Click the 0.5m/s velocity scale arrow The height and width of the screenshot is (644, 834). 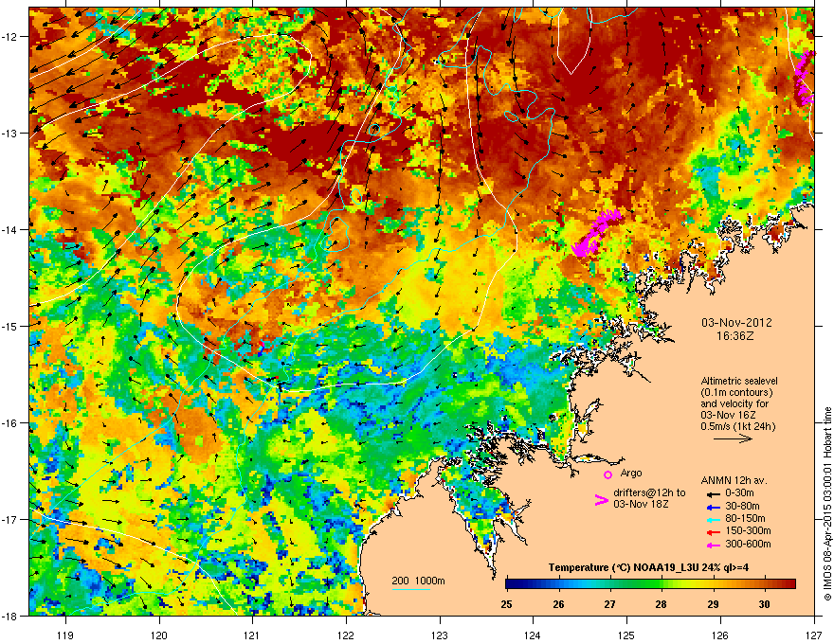(734, 438)
